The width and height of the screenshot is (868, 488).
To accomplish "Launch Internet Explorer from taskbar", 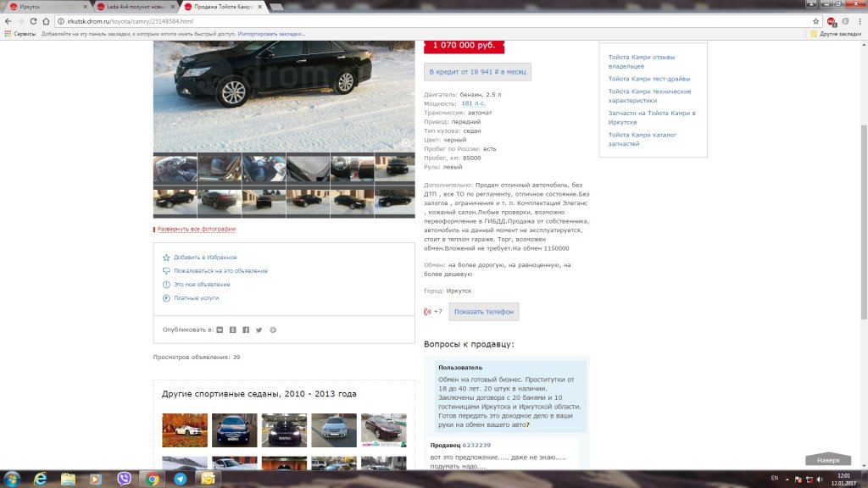I will (41, 479).
